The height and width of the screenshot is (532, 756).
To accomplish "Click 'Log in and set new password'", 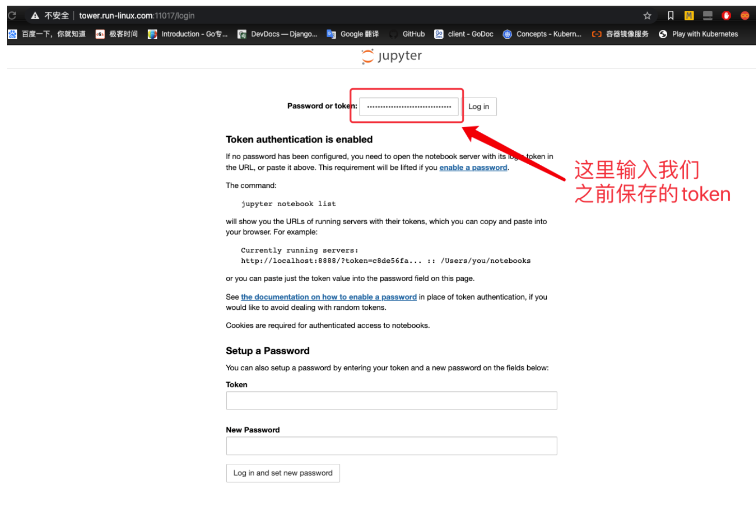I will point(283,473).
